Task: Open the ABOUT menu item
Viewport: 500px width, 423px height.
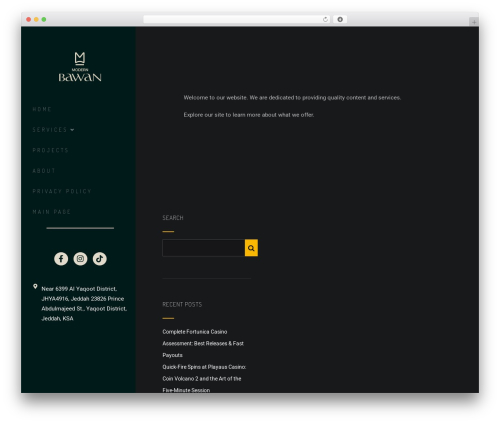Action: click(x=44, y=171)
